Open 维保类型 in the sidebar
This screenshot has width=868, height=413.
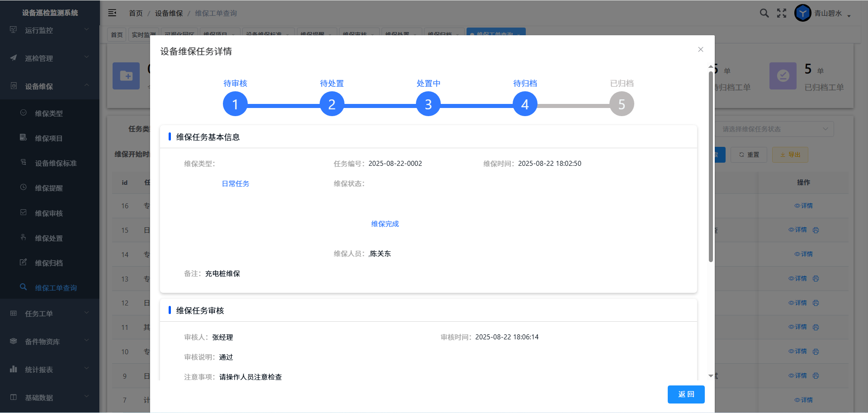click(x=49, y=113)
